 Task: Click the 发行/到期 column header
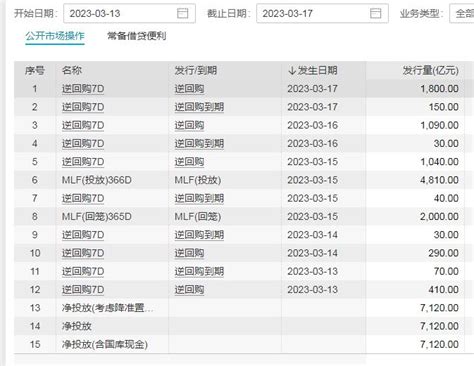tap(196, 70)
